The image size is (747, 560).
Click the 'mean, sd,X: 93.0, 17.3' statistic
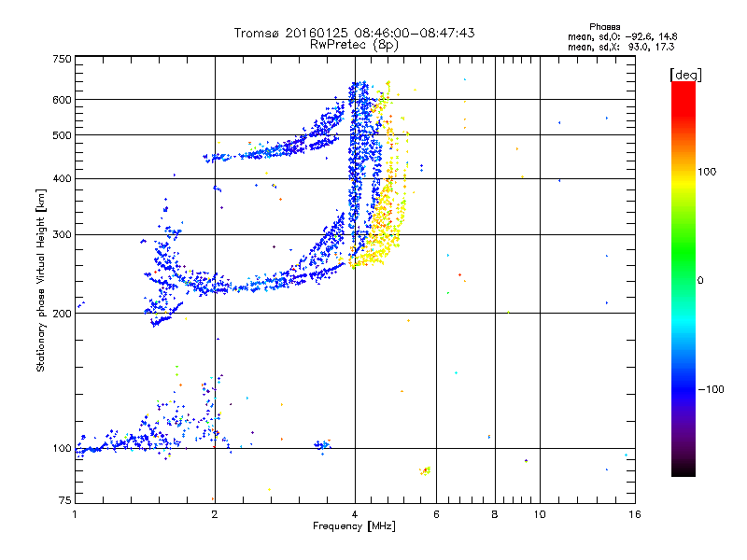(x=621, y=47)
